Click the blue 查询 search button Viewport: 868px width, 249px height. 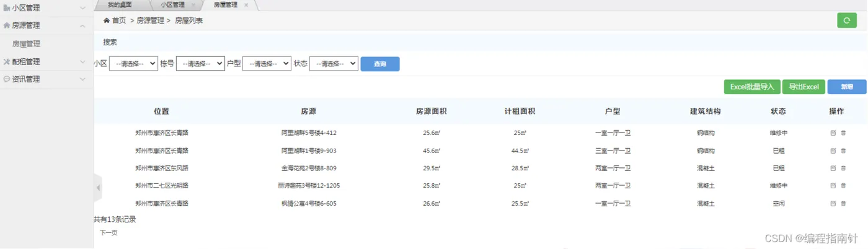pos(380,64)
